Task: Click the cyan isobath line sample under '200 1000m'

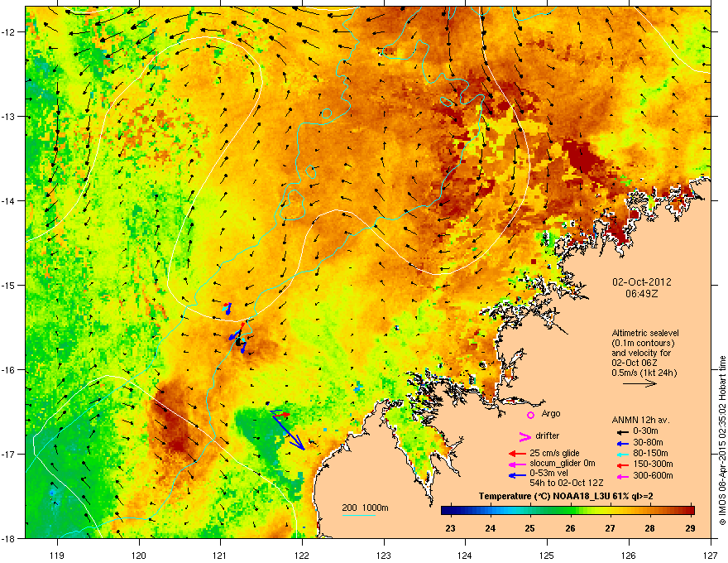Action: [358, 515]
